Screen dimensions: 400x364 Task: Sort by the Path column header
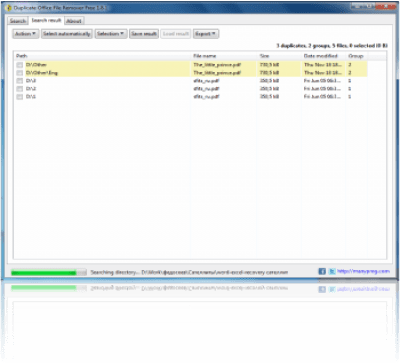coord(102,56)
